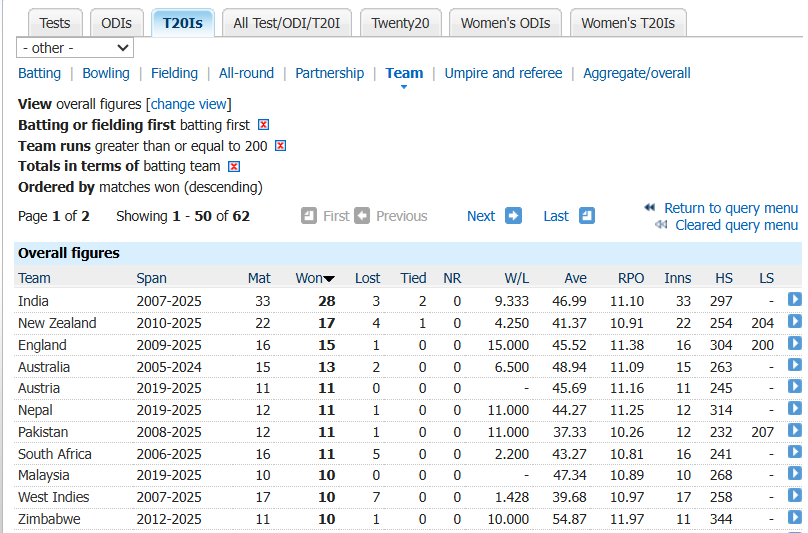This screenshot has height=533, width=808.
Task: Sort table by Tied column
Action: (x=413, y=278)
